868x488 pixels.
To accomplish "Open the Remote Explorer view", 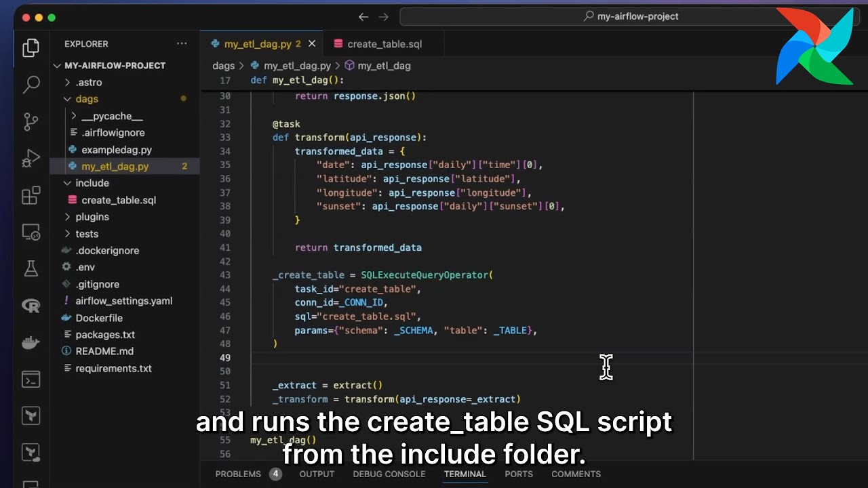I will tap(31, 232).
